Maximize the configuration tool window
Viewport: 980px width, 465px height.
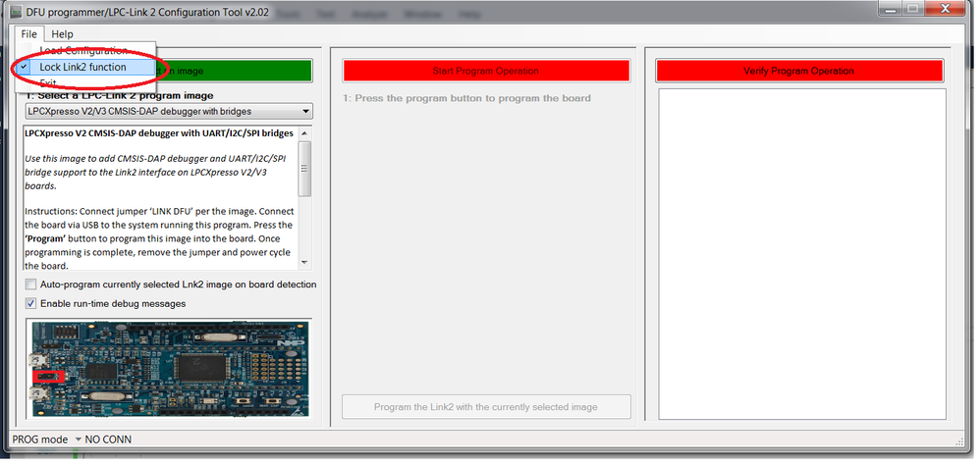[x=913, y=8]
